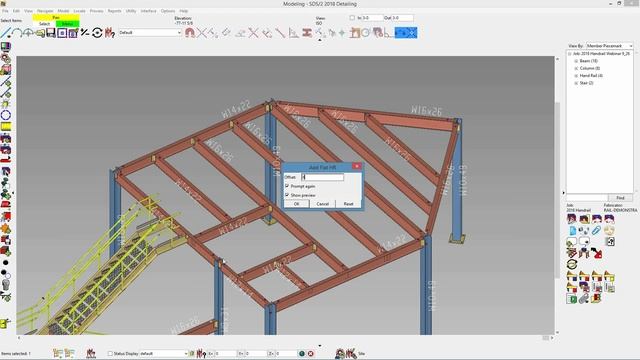Expand the Column (8) tree node
This screenshot has height=360, width=640.
pyautogui.click(x=576, y=68)
